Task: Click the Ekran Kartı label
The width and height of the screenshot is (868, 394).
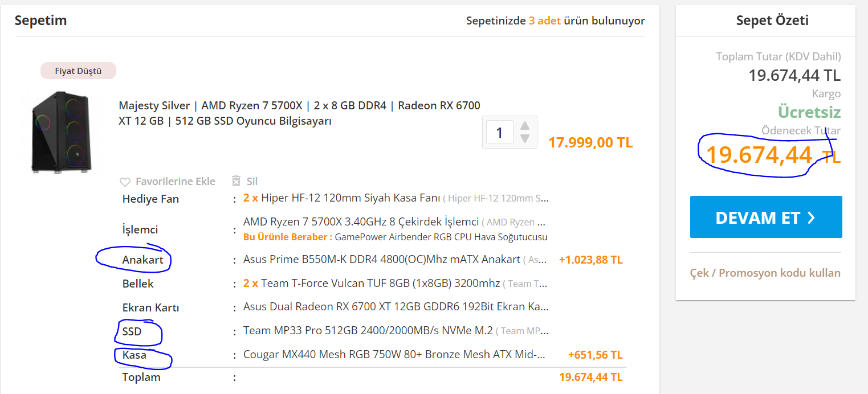Action: point(150,308)
